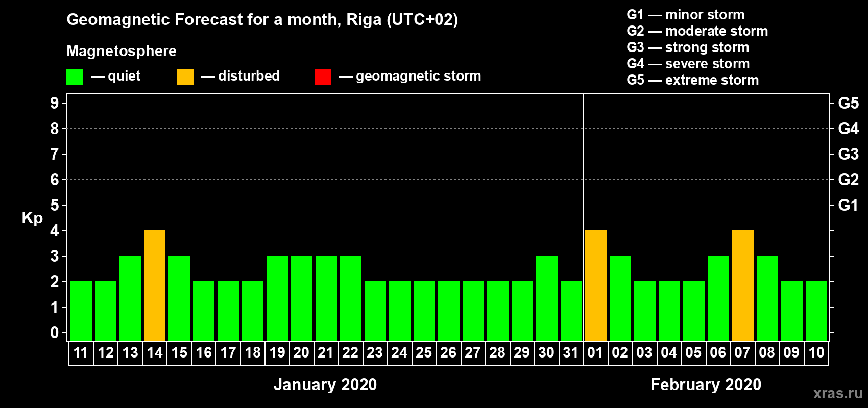Image resolution: width=868 pixels, height=408 pixels.
Task: Click the February 2020 month label
Action: click(x=706, y=385)
